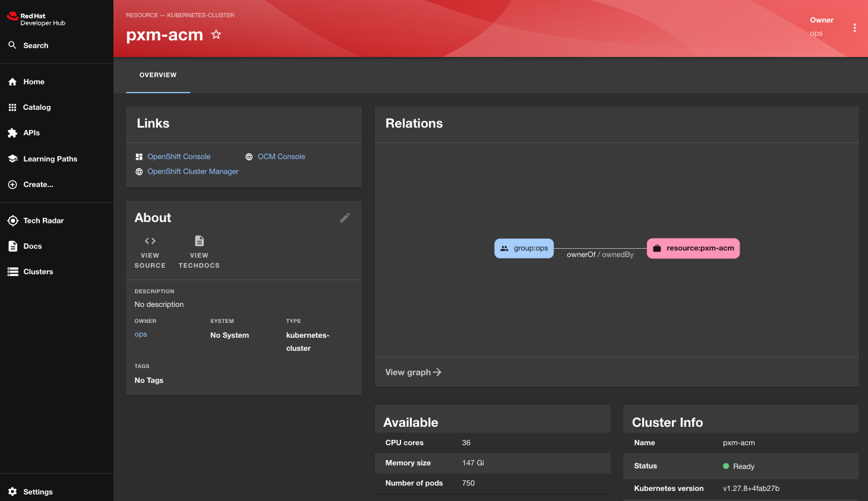The image size is (868, 501).
Task: Click the Docs document icon
Action: (x=12, y=246)
